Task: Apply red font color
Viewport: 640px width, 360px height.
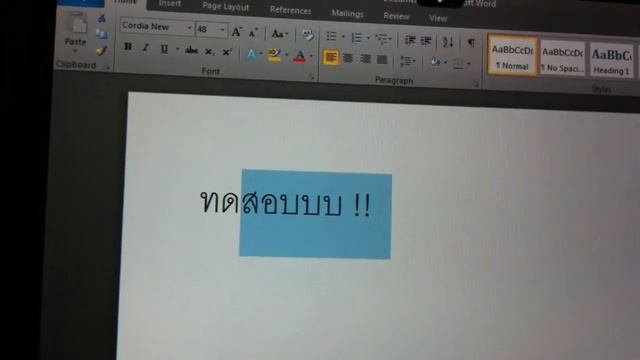Action: pyautogui.click(x=300, y=56)
